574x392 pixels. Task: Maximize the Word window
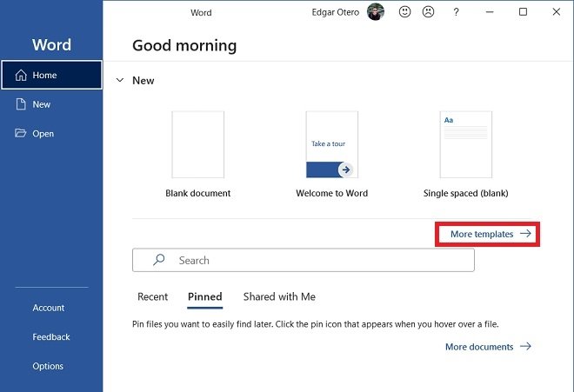tap(523, 12)
